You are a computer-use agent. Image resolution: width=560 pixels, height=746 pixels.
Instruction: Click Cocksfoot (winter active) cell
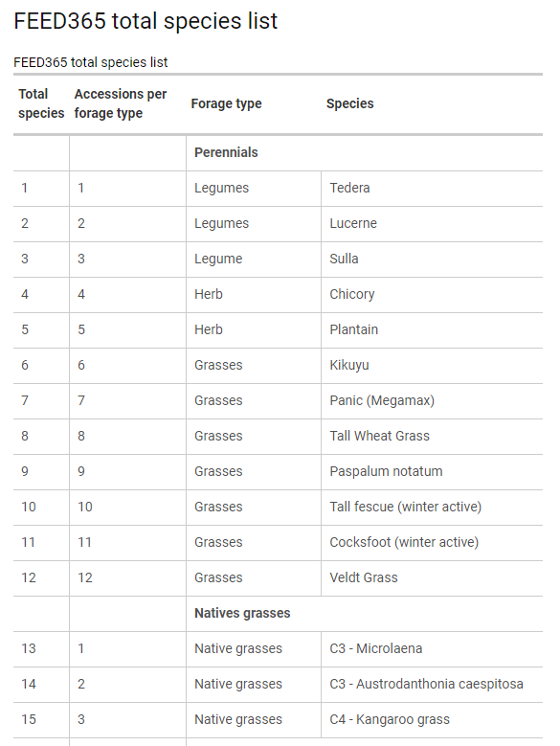432,542
